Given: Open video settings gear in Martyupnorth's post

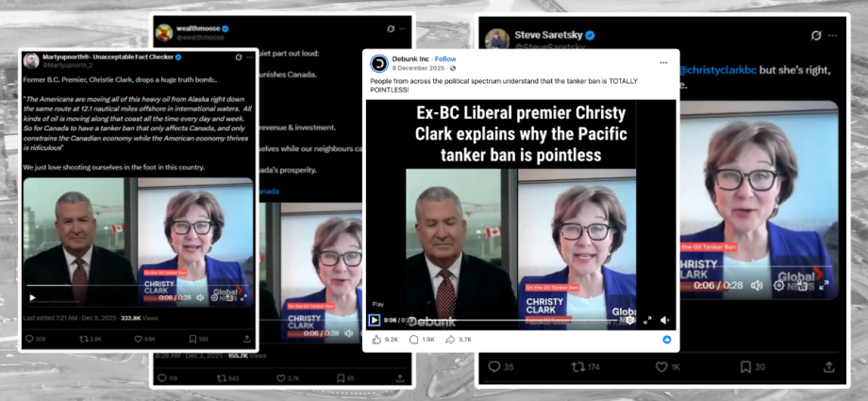Looking at the screenshot, I should 214,297.
